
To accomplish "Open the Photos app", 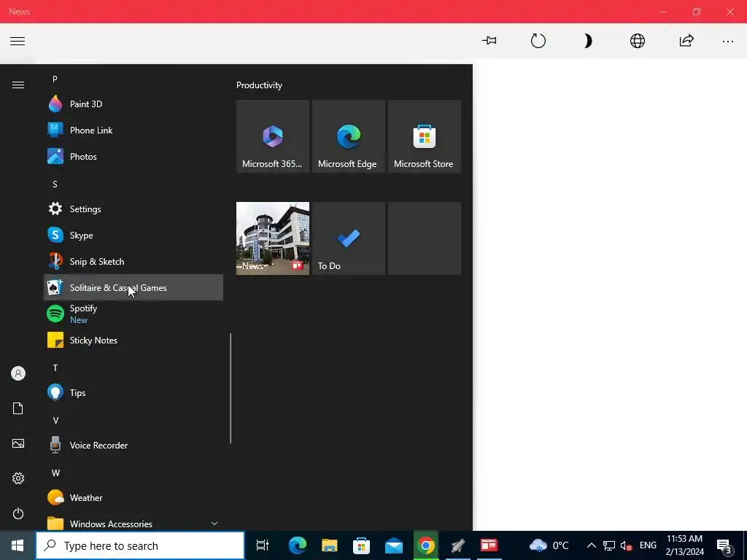I will [133, 156].
